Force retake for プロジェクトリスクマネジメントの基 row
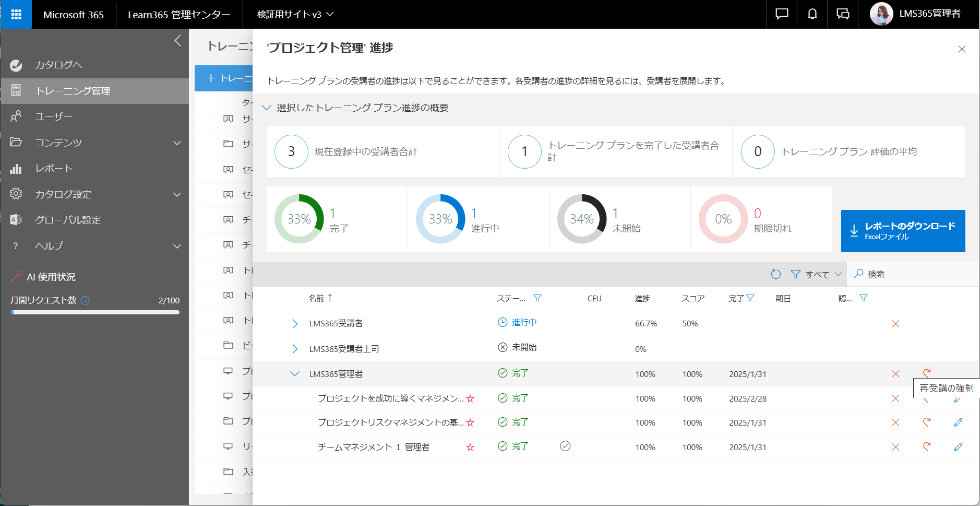This screenshot has height=506, width=980. click(927, 422)
